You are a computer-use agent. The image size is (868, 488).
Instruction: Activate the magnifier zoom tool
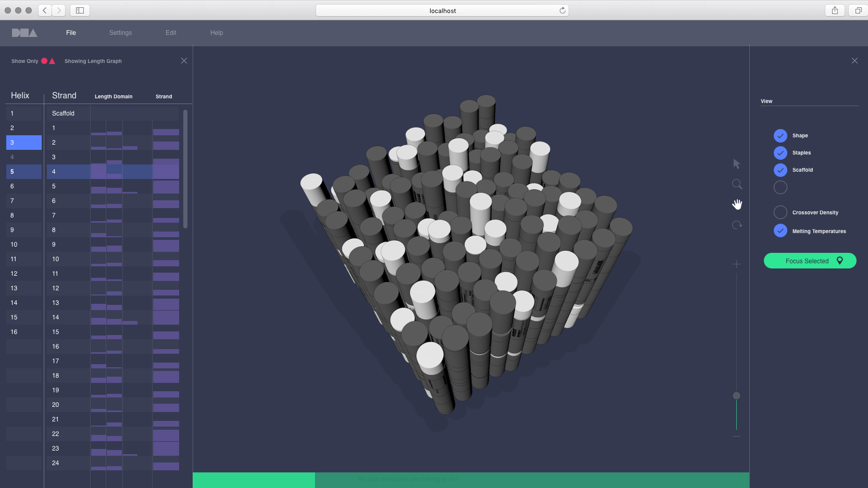(x=737, y=184)
